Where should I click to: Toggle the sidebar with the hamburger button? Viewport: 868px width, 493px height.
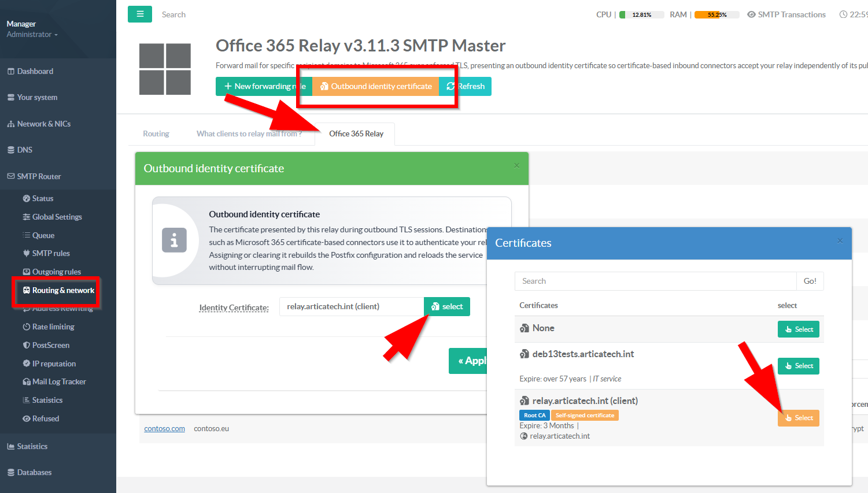pos(140,14)
